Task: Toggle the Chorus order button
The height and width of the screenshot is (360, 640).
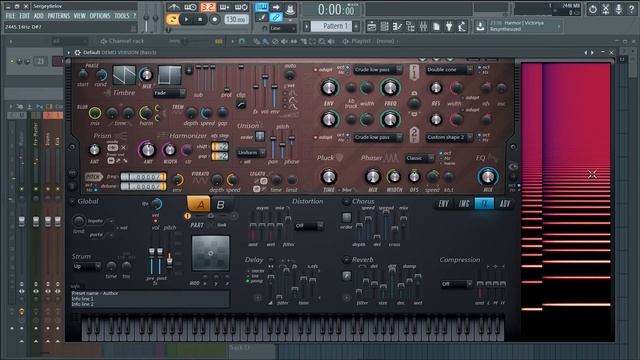Action: point(346,217)
